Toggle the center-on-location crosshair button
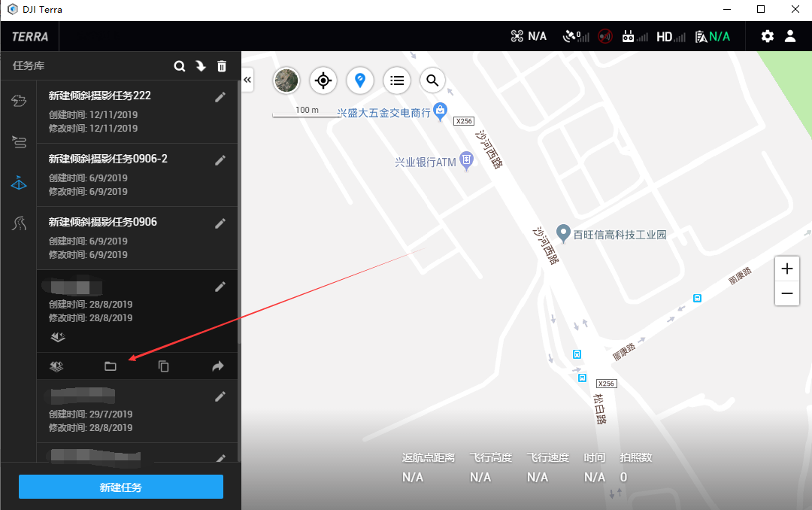812x510 pixels. 323,80
